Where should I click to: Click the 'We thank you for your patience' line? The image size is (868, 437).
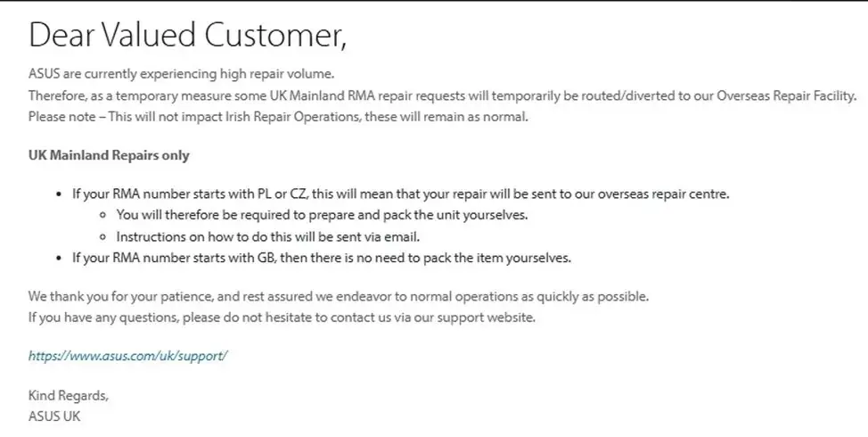338,295
